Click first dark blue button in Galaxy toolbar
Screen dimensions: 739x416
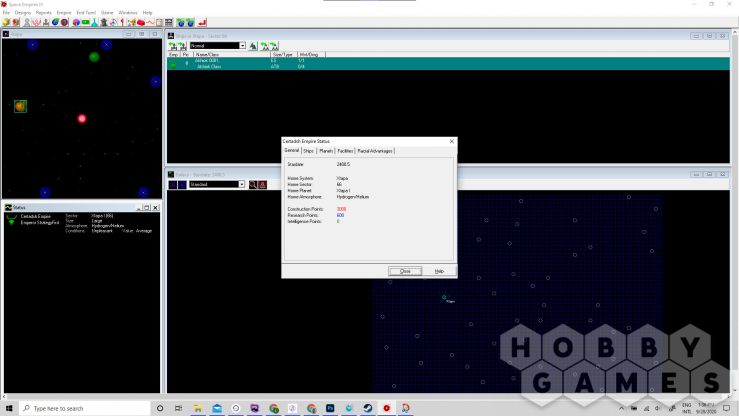click(x=173, y=185)
